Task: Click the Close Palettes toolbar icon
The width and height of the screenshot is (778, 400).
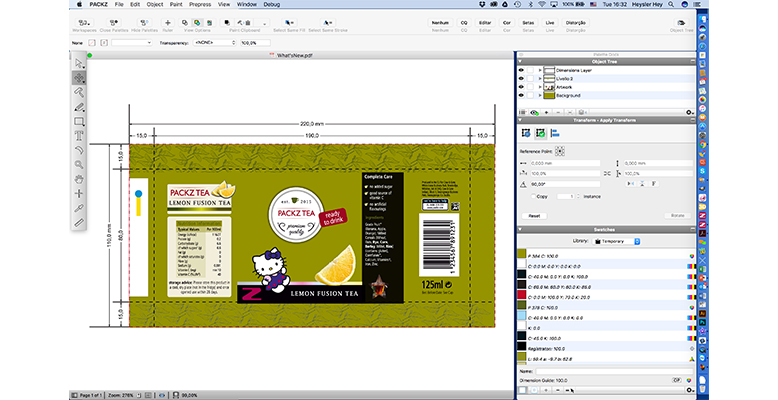Action: pyautogui.click(x=114, y=23)
